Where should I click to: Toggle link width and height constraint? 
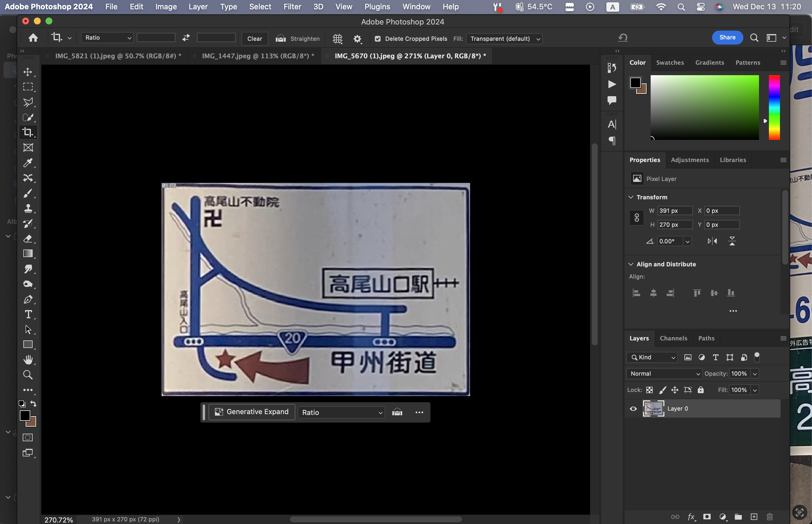(x=637, y=218)
